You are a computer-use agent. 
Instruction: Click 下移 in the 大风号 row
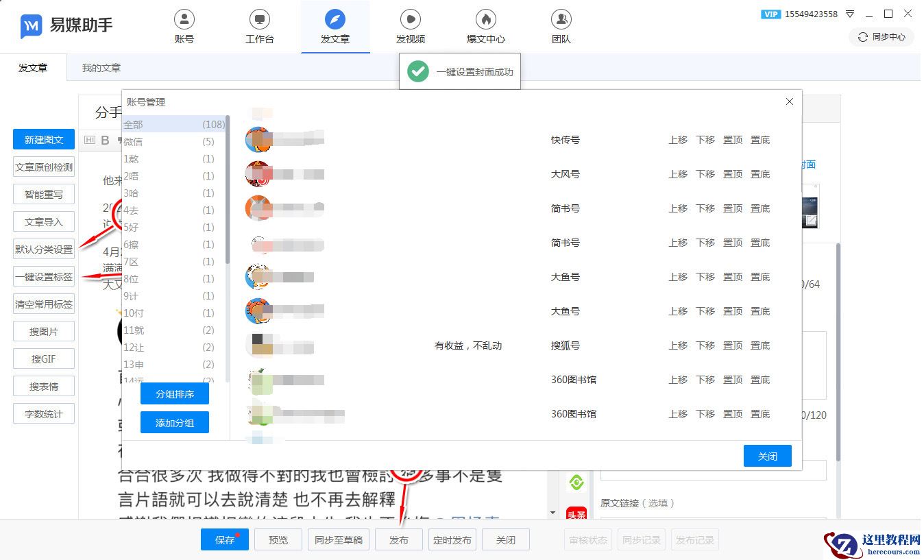click(x=705, y=174)
